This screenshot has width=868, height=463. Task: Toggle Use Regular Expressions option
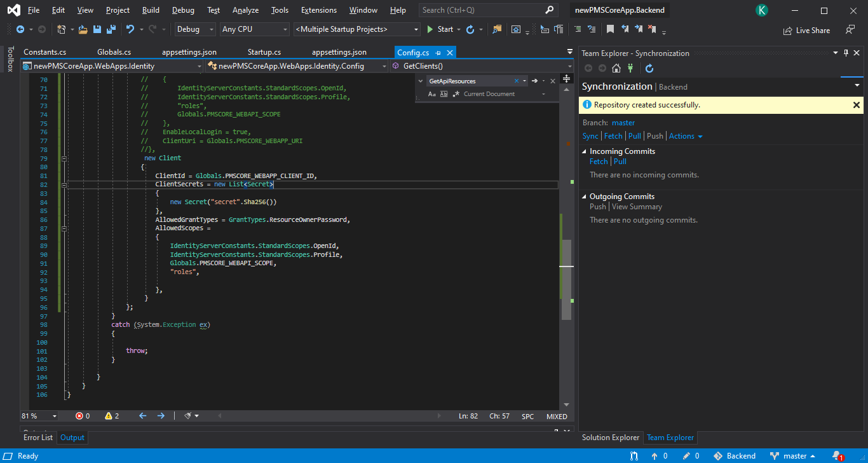pos(455,94)
